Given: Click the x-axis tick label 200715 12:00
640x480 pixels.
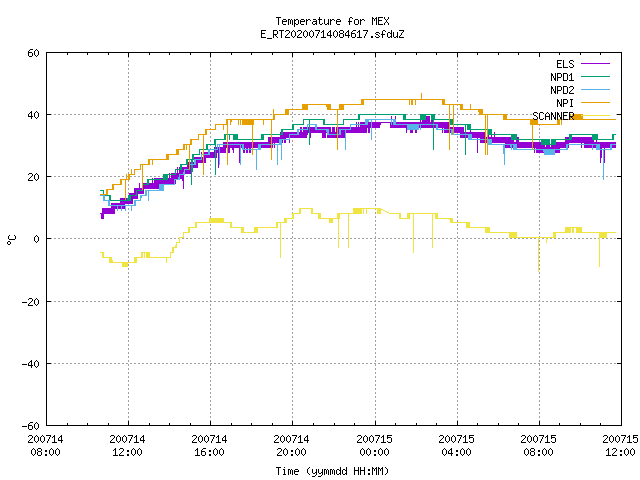Looking at the screenshot, I should [x=620, y=446].
